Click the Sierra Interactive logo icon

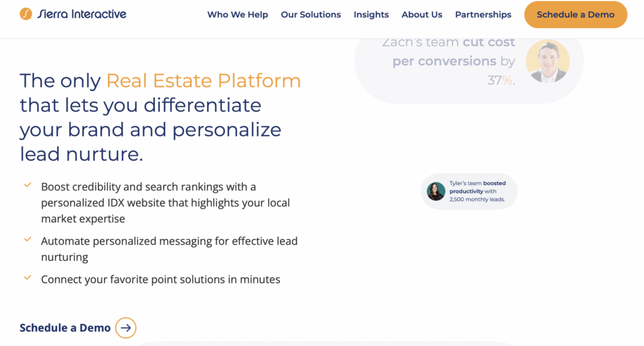tap(26, 14)
